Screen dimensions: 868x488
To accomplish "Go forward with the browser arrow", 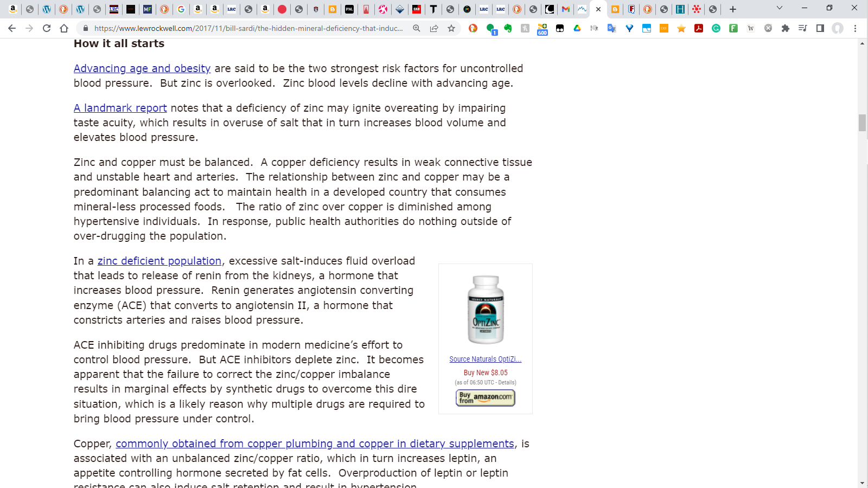I will click(x=29, y=28).
